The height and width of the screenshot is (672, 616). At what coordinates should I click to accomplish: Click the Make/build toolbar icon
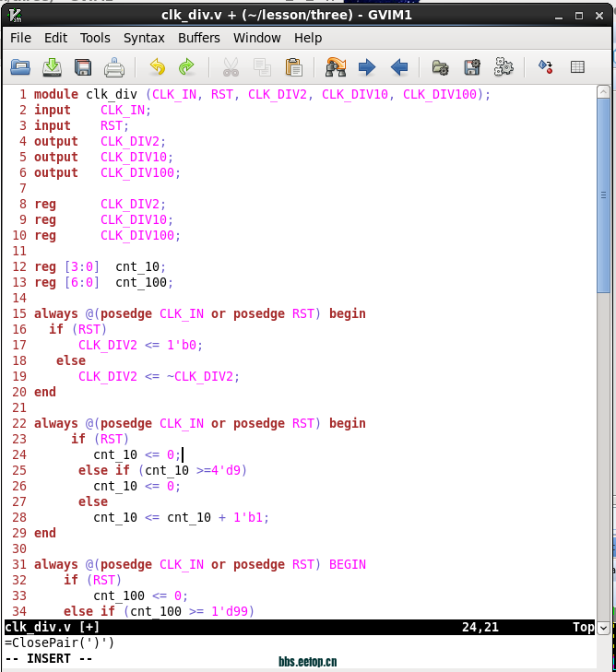pos(546,67)
